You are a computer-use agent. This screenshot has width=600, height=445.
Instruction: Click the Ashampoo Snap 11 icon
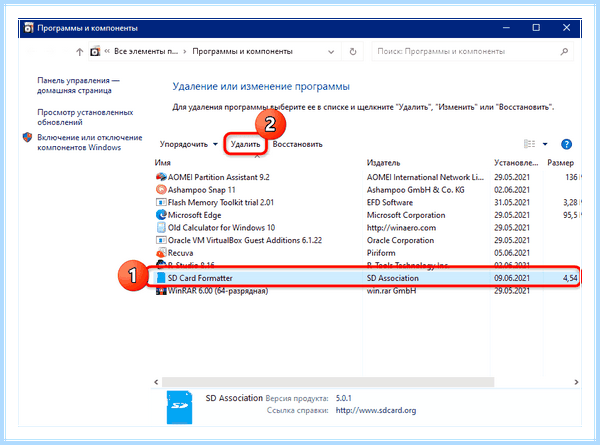click(161, 189)
